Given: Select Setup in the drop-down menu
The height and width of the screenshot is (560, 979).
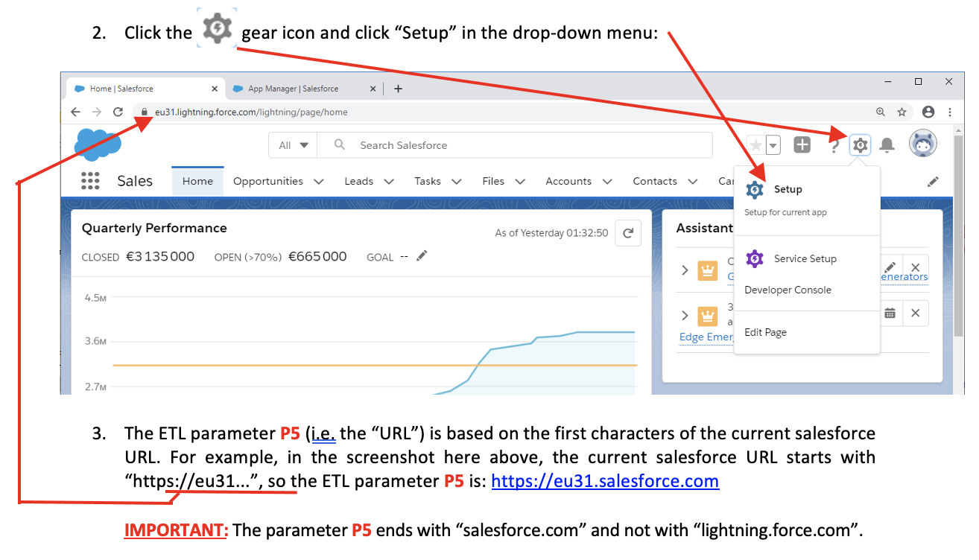Looking at the screenshot, I should (x=788, y=190).
